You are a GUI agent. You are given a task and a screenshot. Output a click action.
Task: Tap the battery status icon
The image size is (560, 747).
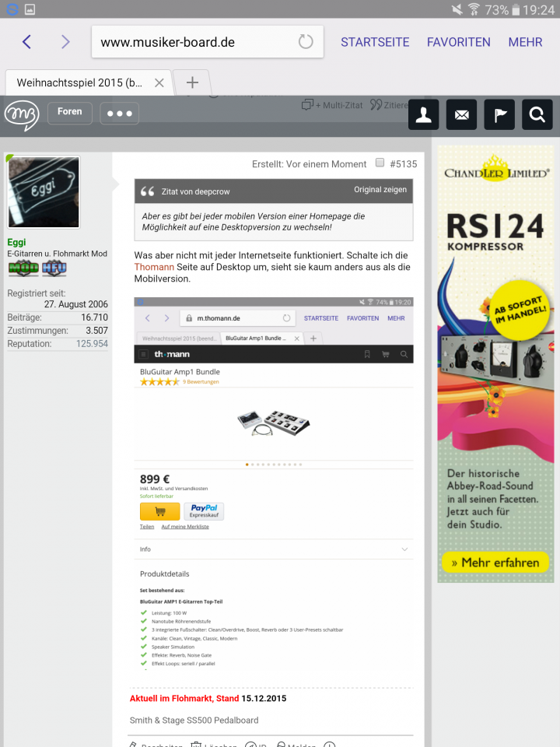pyautogui.click(x=516, y=9)
